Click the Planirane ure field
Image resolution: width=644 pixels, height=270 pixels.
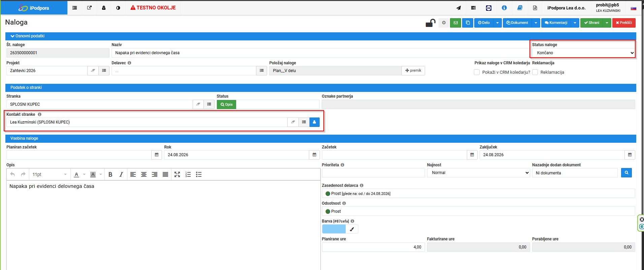(x=373, y=247)
